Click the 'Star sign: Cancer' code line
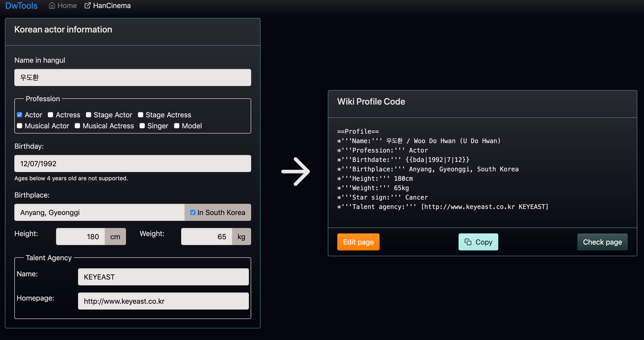 [383, 198]
